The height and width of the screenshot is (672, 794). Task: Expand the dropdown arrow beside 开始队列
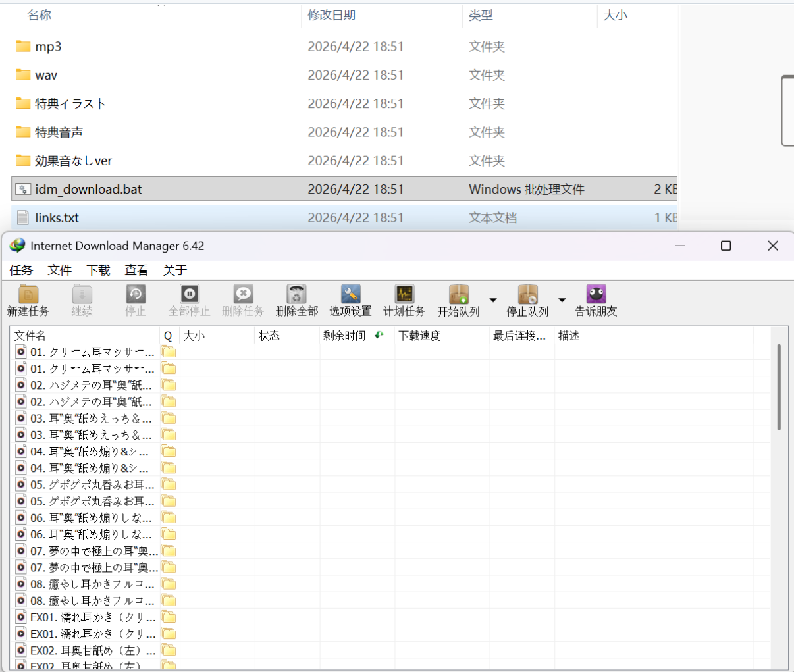coord(493,300)
